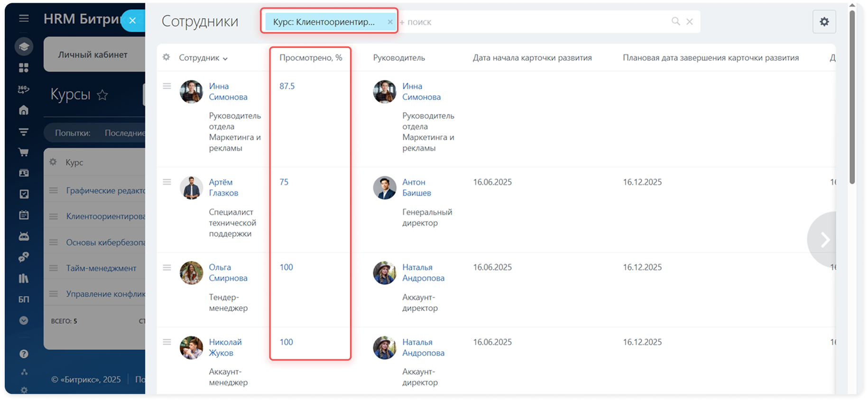Click the Тайм-менеджмент course
Screen dimensions: 868x401
(x=101, y=268)
